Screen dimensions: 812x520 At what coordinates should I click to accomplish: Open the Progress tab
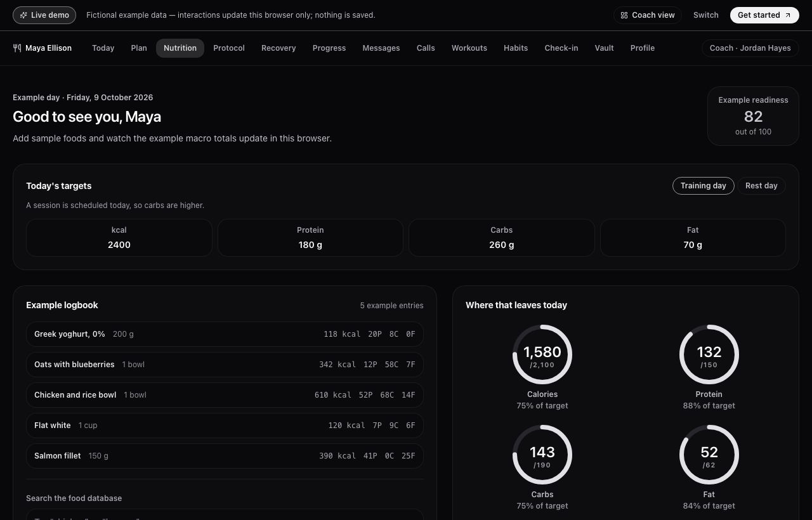[x=329, y=48]
